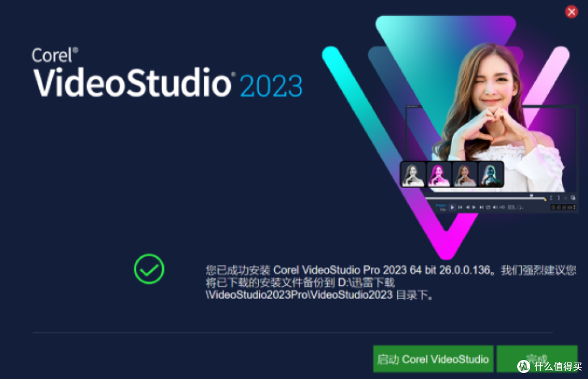The image size is (588, 379).
Task: Step forward one frame in the preview
Action: 474,207
